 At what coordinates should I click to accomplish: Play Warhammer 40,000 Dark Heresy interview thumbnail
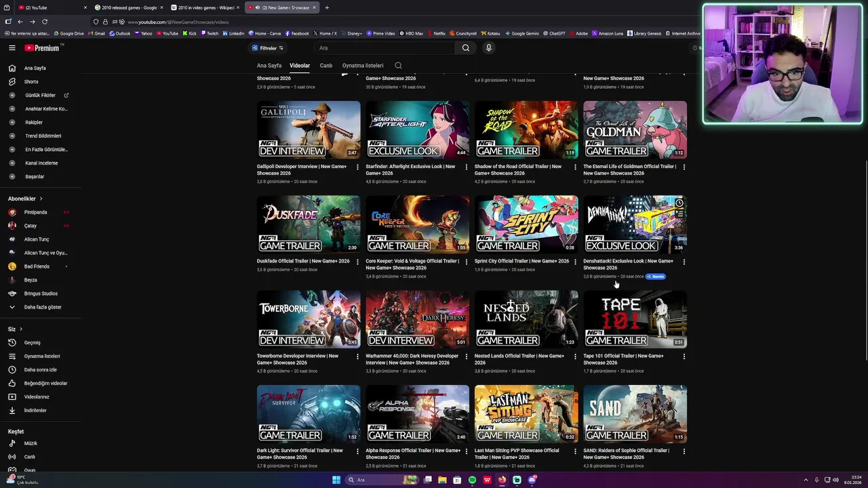(x=417, y=320)
